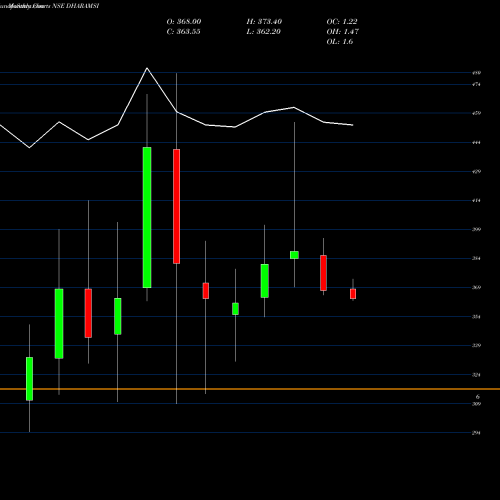
Task: Click the 474 price axis label
Action: click(x=476, y=85)
